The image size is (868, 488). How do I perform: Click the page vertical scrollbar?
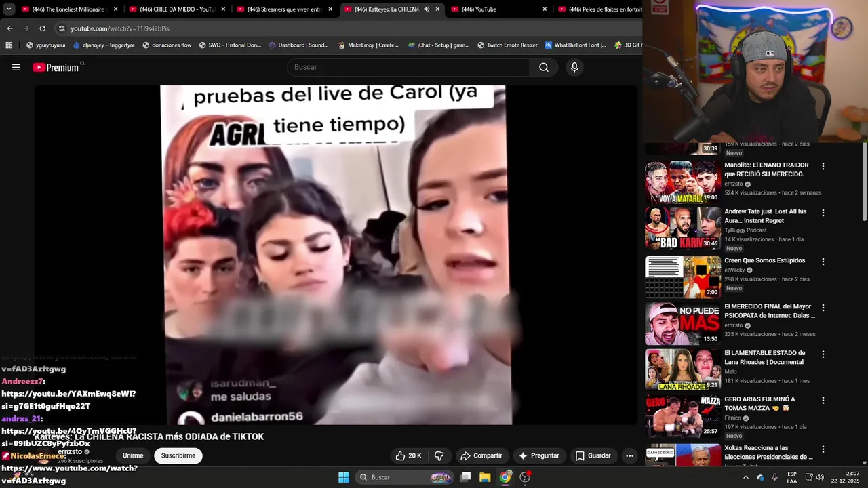864,183
